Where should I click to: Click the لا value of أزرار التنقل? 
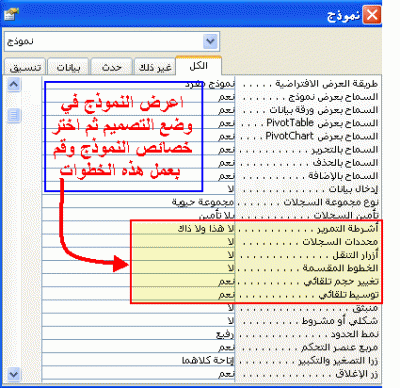tap(138, 255)
